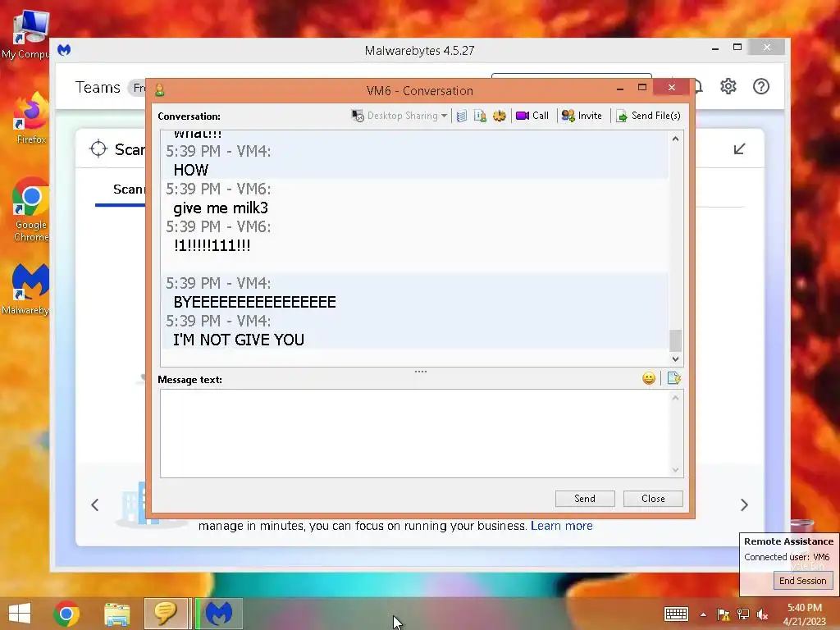This screenshot has height=630, width=840.
Task: Collapse the Malwarebytes Scanner panel arrow
Action: coord(739,149)
